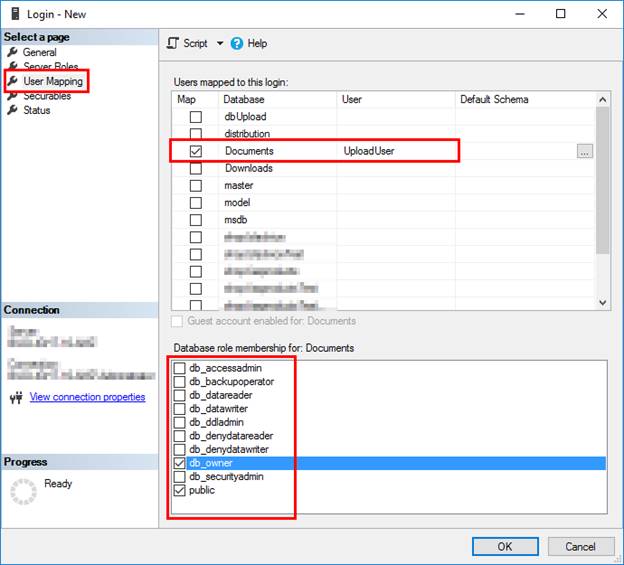Click the wrench icon beside User Mapping
Screen dimensions: 624x565
(13, 81)
